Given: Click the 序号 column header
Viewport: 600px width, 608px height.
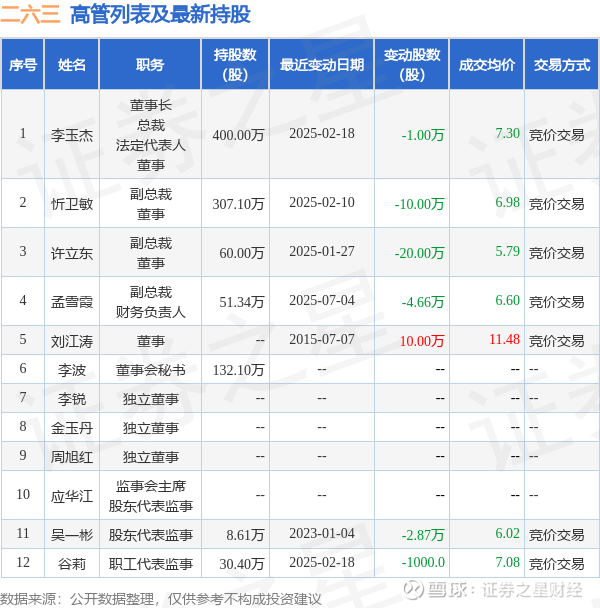Looking at the screenshot, I should (x=22, y=65).
